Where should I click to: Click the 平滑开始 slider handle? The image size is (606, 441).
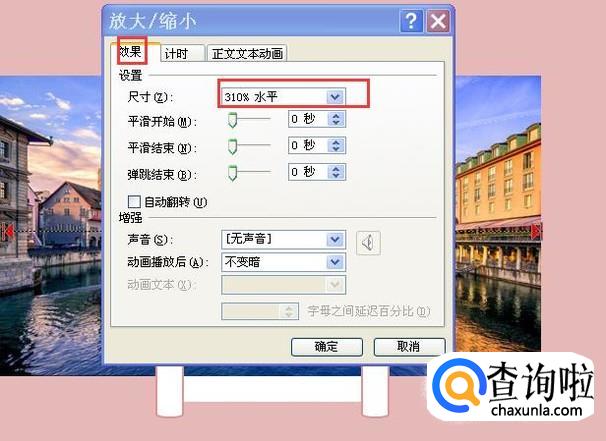(232, 120)
